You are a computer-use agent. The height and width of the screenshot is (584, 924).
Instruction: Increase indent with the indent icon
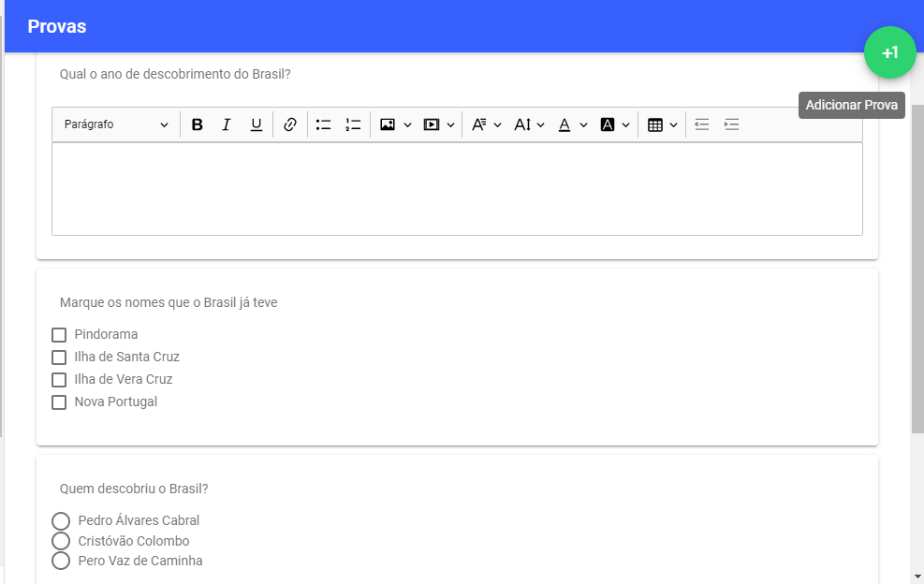coord(731,124)
